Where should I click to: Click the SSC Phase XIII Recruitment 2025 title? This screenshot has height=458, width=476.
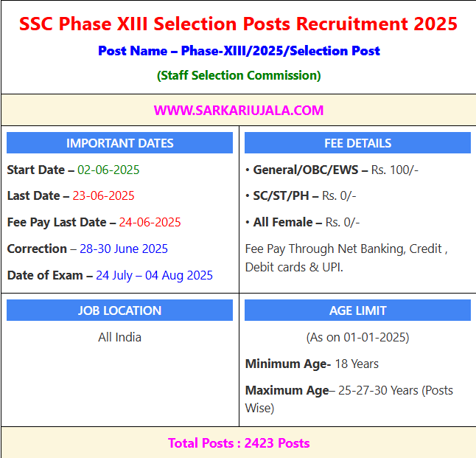click(238, 24)
